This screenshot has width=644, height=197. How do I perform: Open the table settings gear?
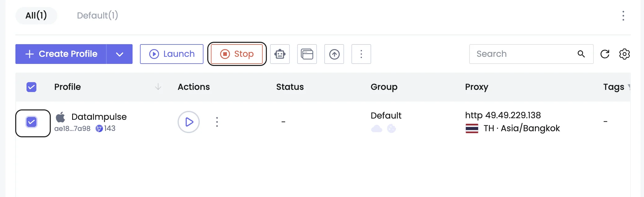point(624,54)
